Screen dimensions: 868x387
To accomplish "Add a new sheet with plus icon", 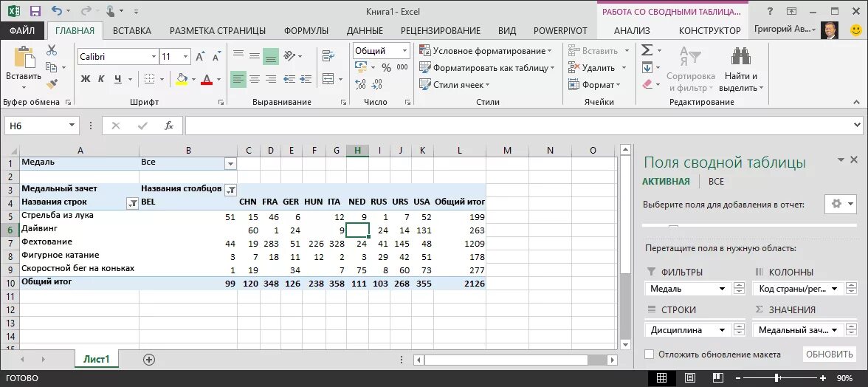I will click(148, 360).
